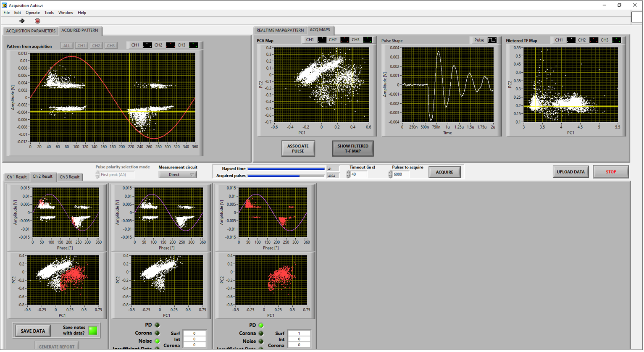
Task: Click the Pulses to acquire stepper arrows
Action: [x=390, y=174]
